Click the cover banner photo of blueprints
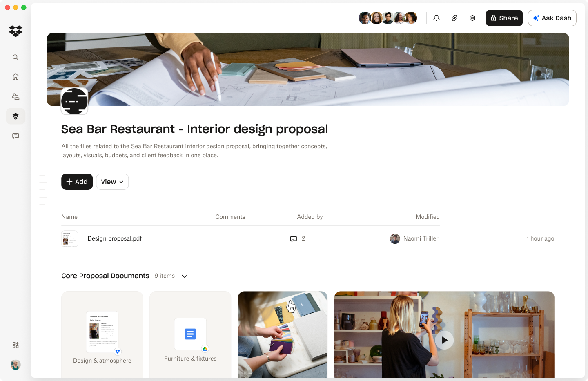 308,69
